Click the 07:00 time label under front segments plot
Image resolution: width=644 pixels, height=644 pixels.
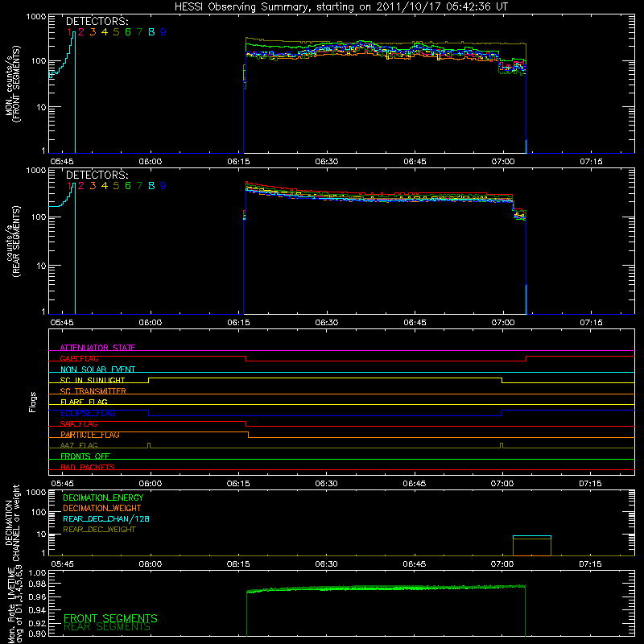tap(503, 162)
